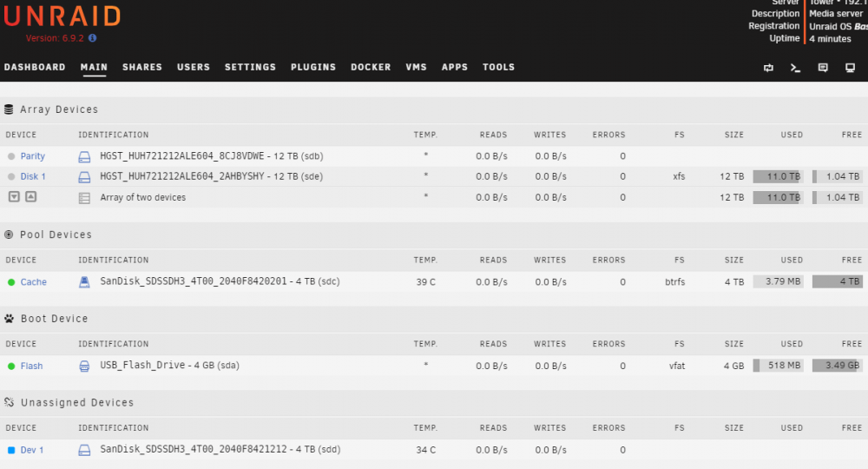
Task: Open the Plugins tab
Action: 313,67
